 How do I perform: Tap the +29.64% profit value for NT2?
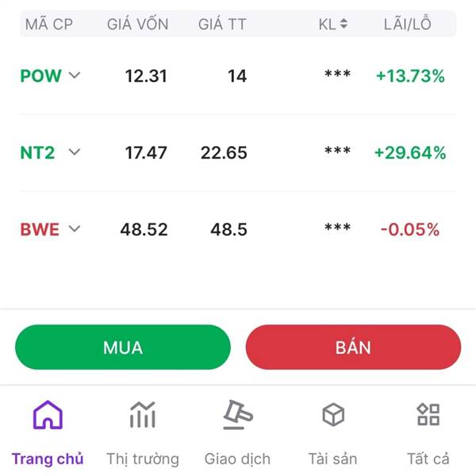(410, 152)
